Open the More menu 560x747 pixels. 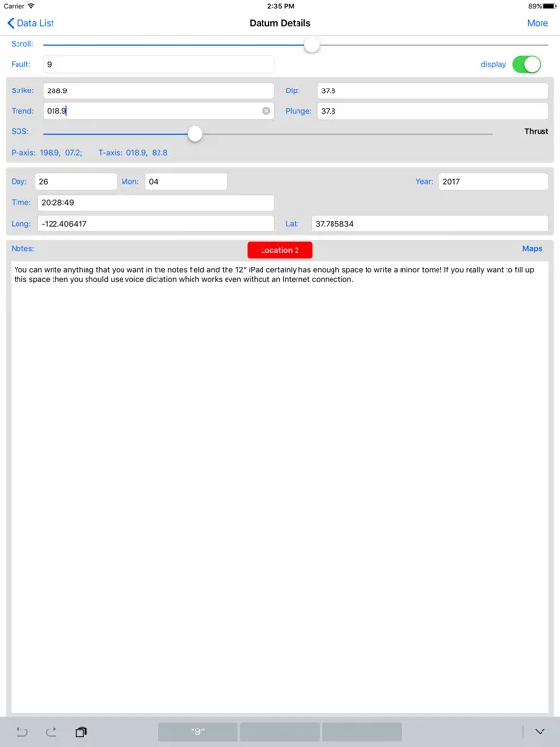tap(537, 23)
